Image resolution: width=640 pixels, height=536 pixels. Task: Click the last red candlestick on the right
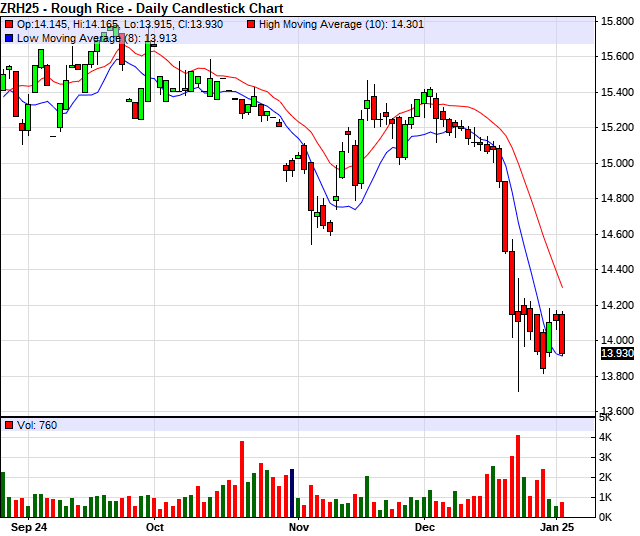[561, 333]
